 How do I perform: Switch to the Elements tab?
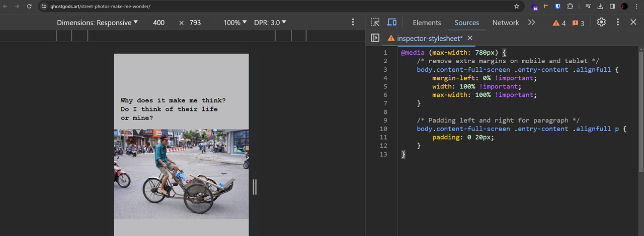coord(427,23)
